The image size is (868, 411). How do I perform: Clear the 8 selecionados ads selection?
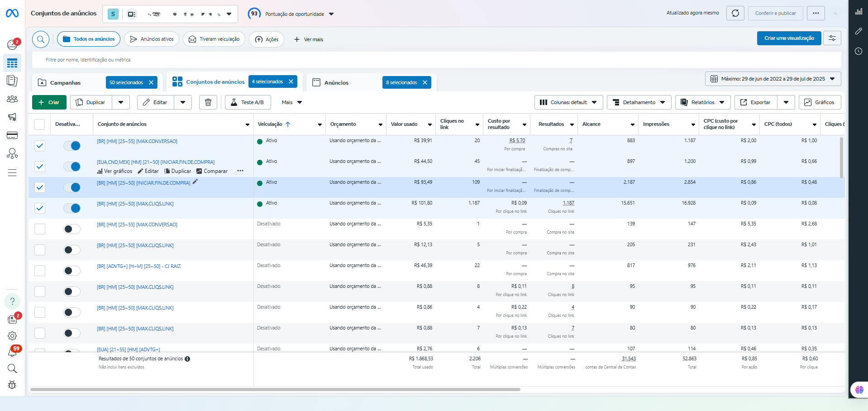(425, 82)
